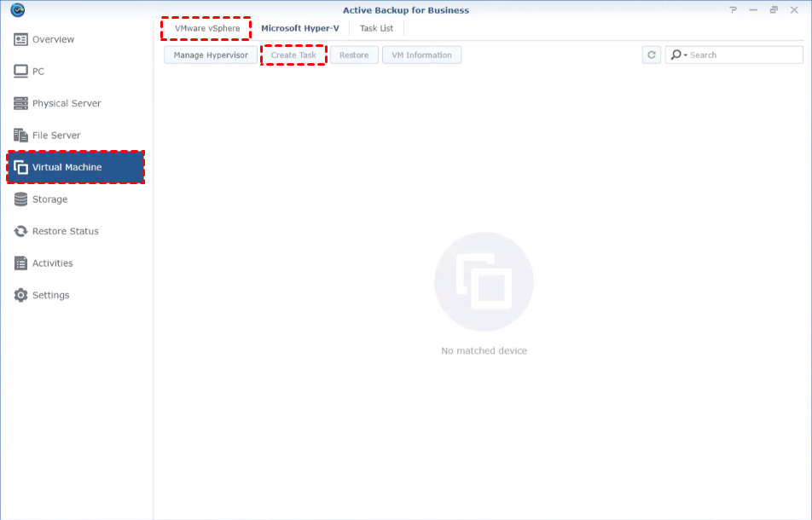This screenshot has height=520, width=812.
Task: Select the Microsoft Hyper-V tab
Action: (x=300, y=28)
